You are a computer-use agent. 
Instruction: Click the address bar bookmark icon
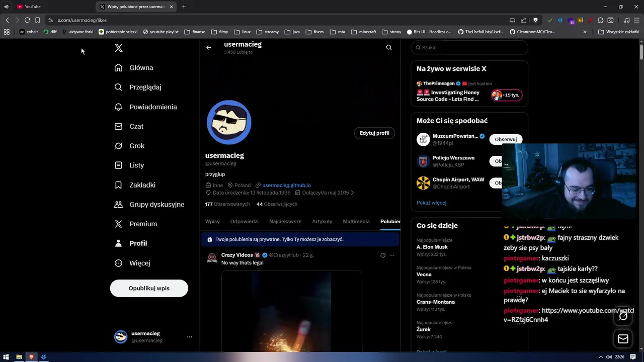pyautogui.click(x=37, y=20)
